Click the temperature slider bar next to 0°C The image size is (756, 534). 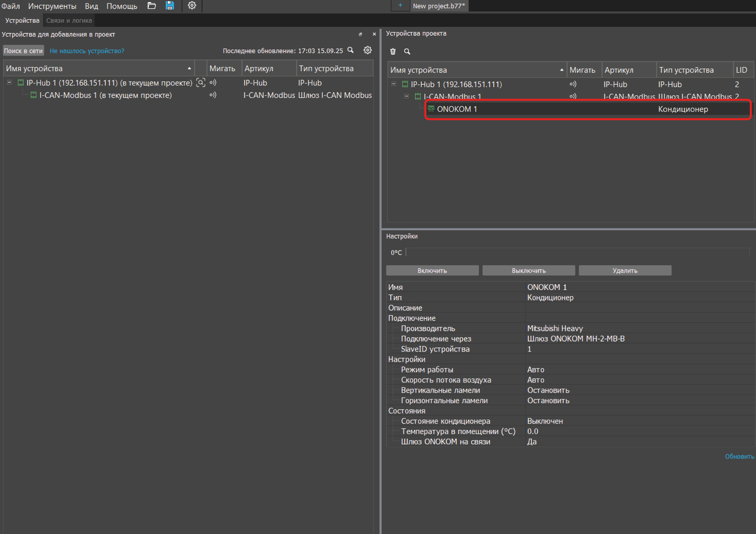tap(578, 252)
